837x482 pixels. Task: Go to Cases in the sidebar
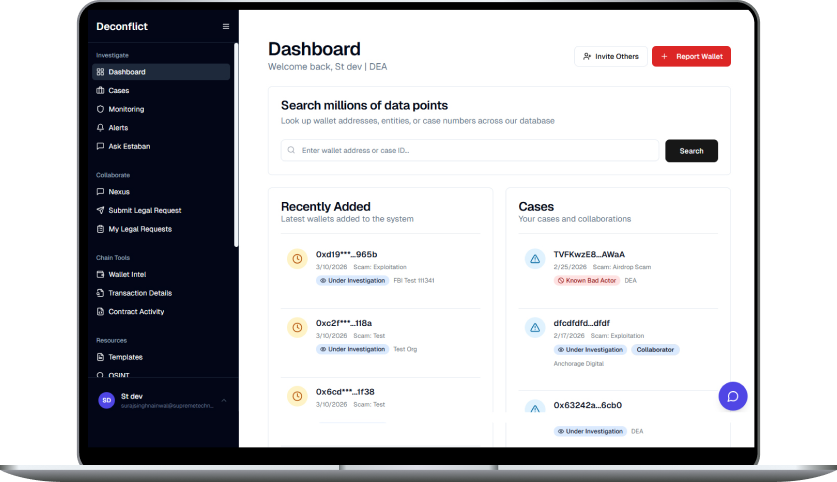click(118, 91)
